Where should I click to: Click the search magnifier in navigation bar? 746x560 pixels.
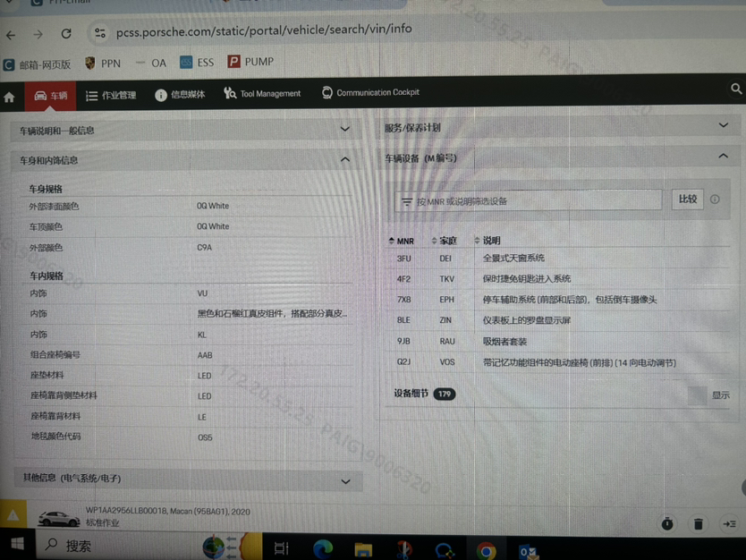pyautogui.click(x=736, y=89)
